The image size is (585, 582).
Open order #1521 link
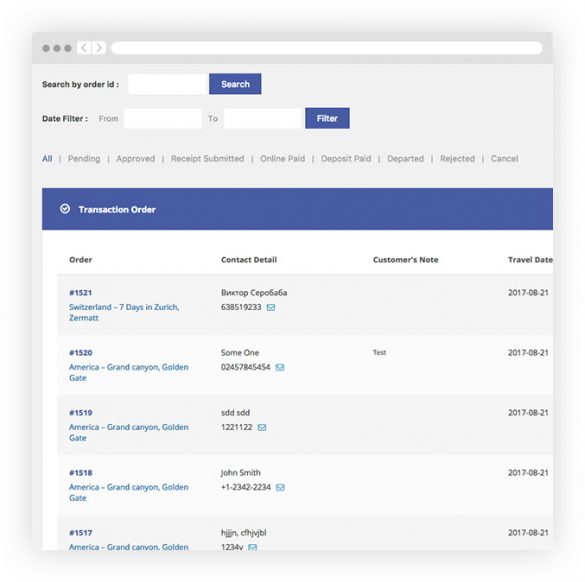81,293
